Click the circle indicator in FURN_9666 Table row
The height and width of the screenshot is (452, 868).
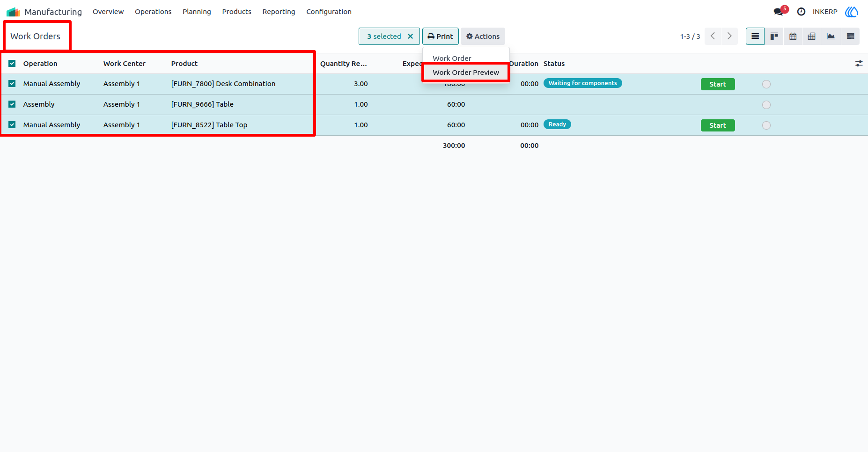pos(766,105)
